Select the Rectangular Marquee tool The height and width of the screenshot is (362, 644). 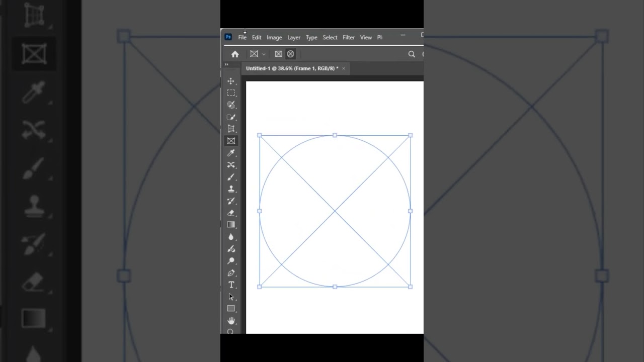pos(231,93)
